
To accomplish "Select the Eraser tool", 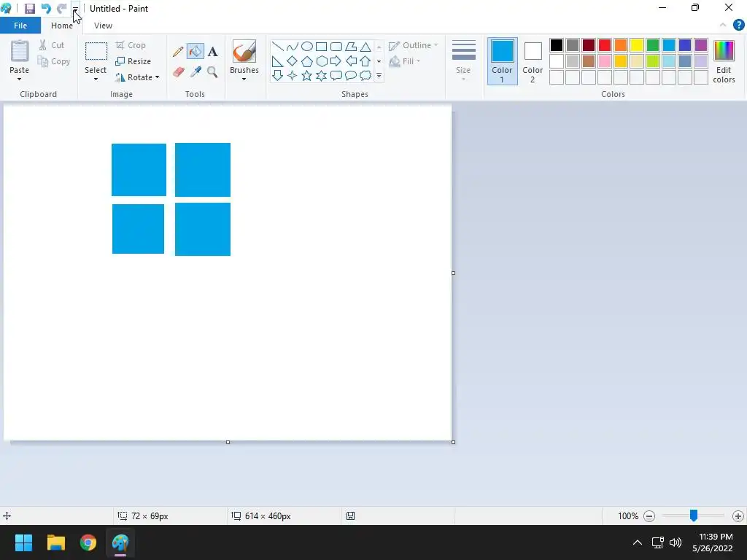I will coord(178,72).
